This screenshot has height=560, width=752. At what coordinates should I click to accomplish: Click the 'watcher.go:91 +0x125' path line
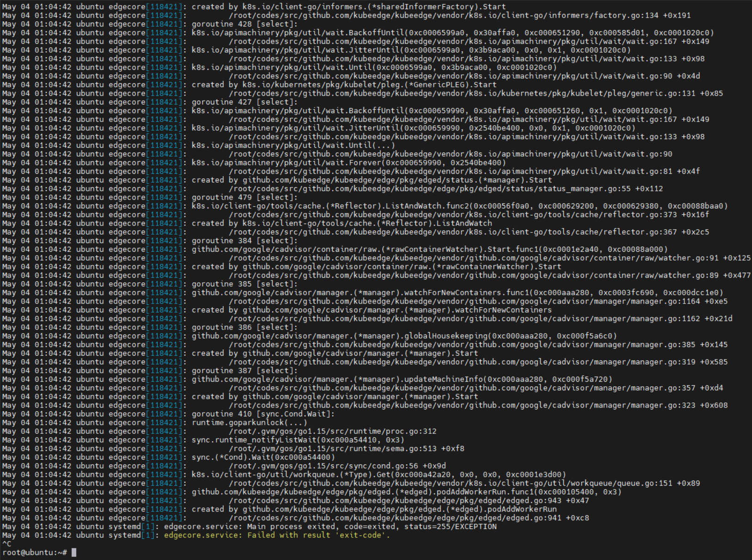coord(377,258)
